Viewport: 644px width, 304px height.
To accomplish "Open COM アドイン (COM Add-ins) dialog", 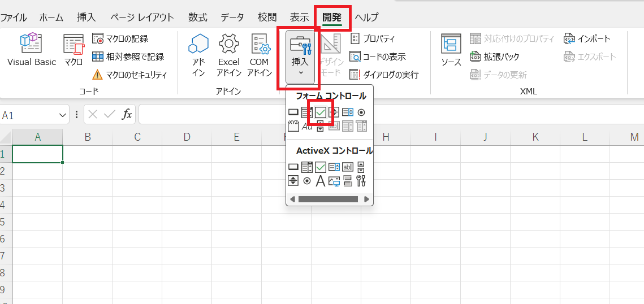I will click(x=260, y=55).
